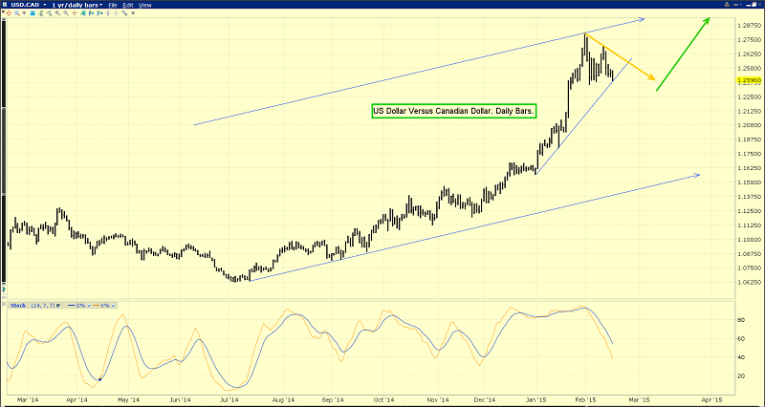Click the Apr '15 date axis label
This screenshot has height=407, width=765.
click(711, 400)
